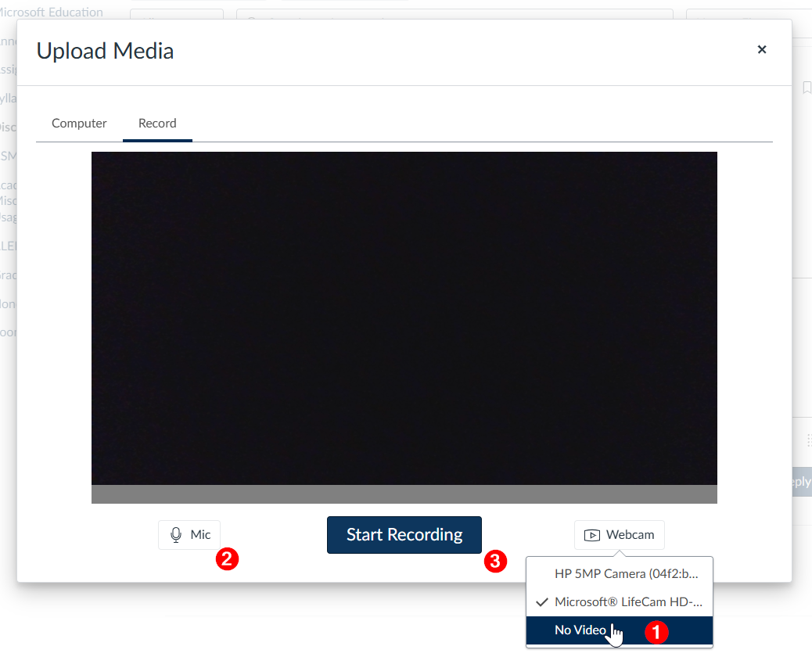Screen dimensions: 812x657
Task: Click red annotation marker number 2
Action: (227, 559)
